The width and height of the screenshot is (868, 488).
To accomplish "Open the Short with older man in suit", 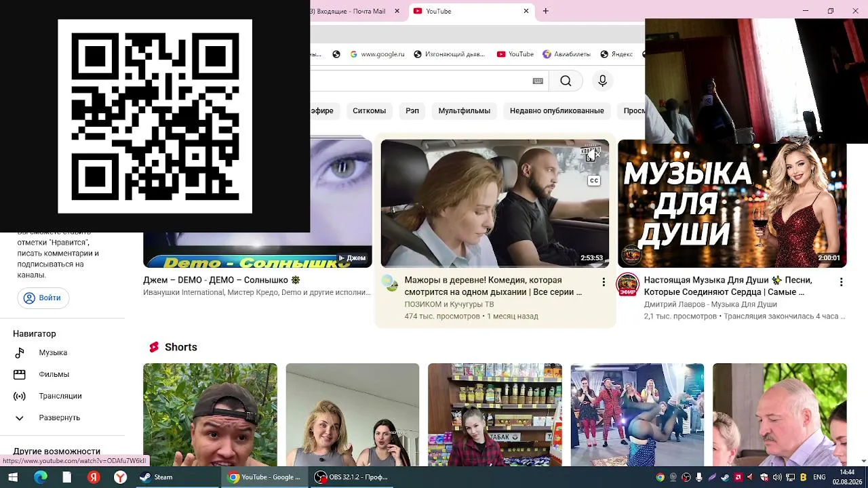I will pos(780,415).
